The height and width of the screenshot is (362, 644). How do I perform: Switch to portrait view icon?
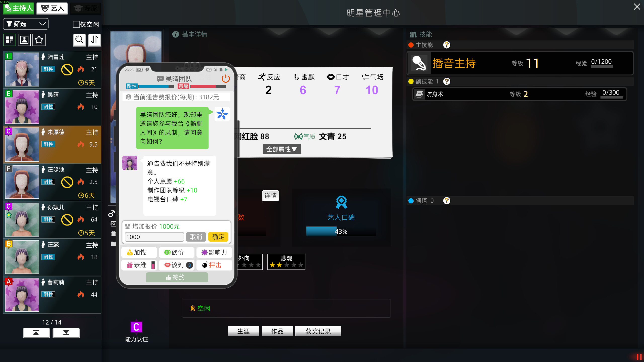coord(24,40)
